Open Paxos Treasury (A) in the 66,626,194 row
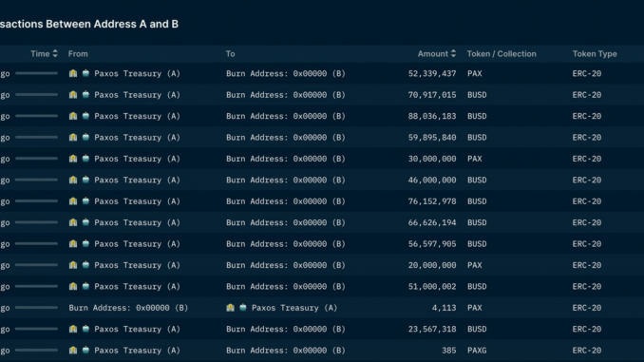Viewport: 644px width, 362px height. (x=137, y=222)
